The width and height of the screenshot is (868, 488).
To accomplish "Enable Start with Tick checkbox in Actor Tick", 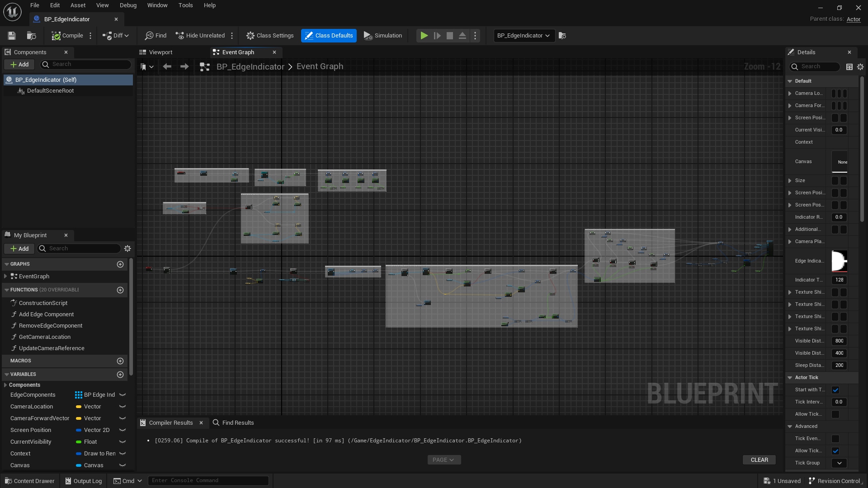I will [836, 389].
